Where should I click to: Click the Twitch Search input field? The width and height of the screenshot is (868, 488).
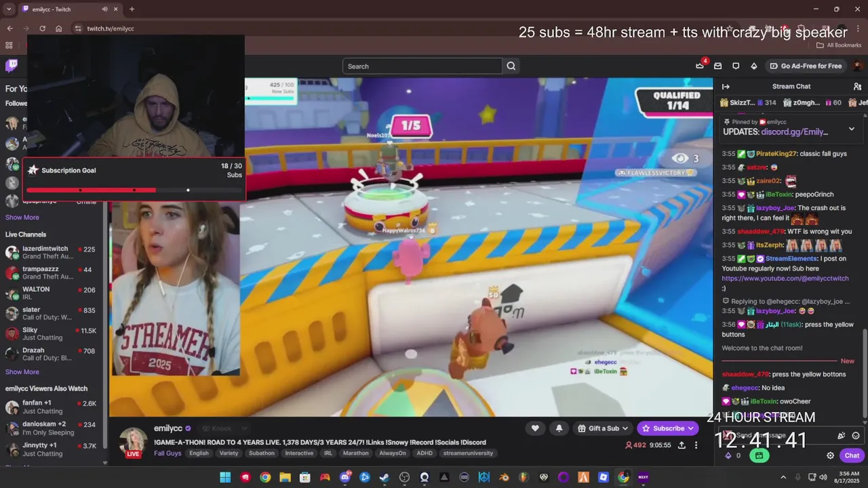(x=423, y=66)
